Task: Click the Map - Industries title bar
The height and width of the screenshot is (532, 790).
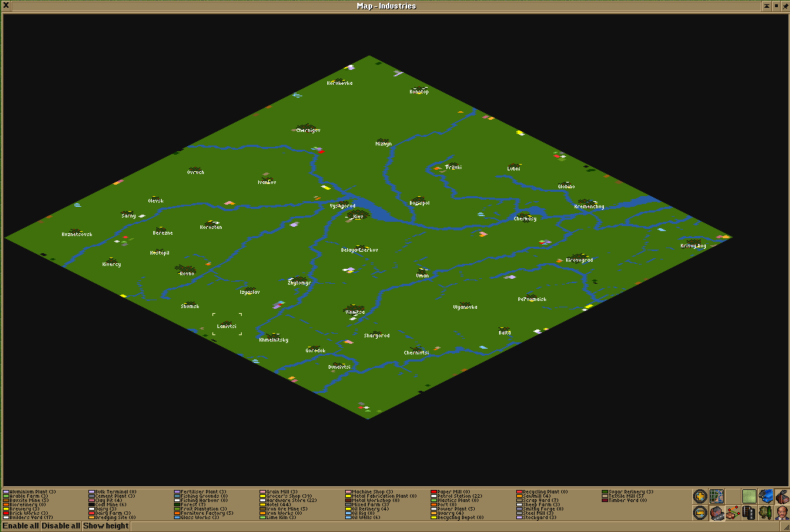Action: 386,6
